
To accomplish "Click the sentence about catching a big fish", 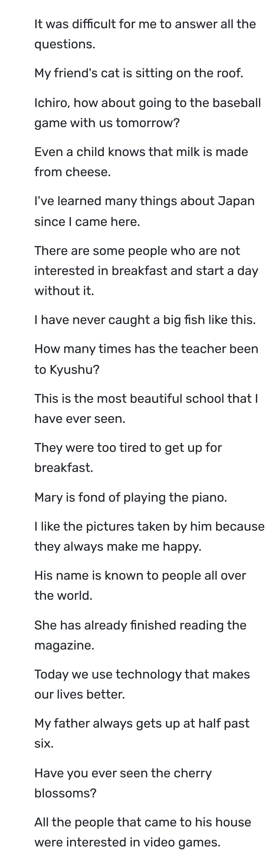I will pos(145,320).
